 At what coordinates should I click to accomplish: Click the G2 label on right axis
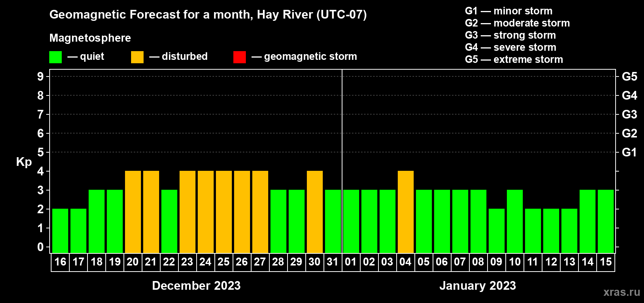[630, 133]
